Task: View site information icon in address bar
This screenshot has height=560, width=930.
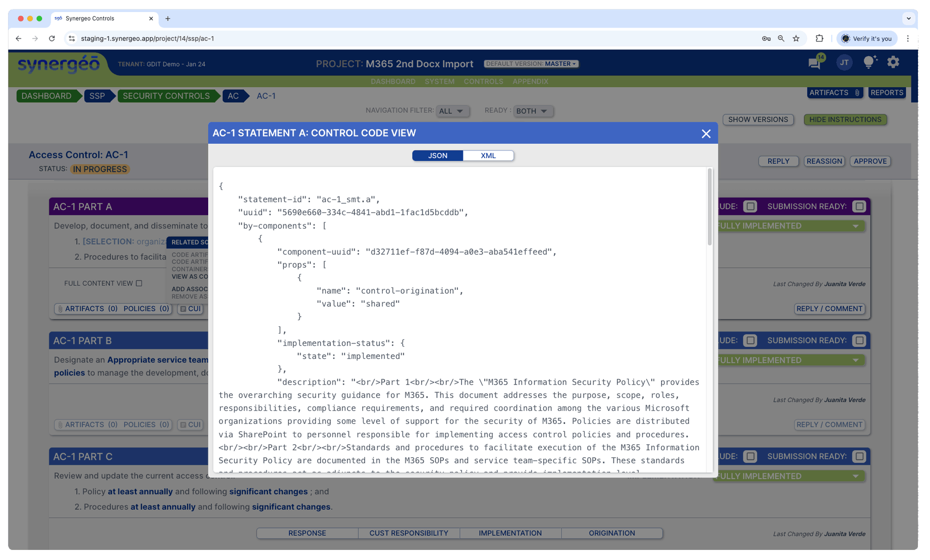Action: click(x=72, y=38)
